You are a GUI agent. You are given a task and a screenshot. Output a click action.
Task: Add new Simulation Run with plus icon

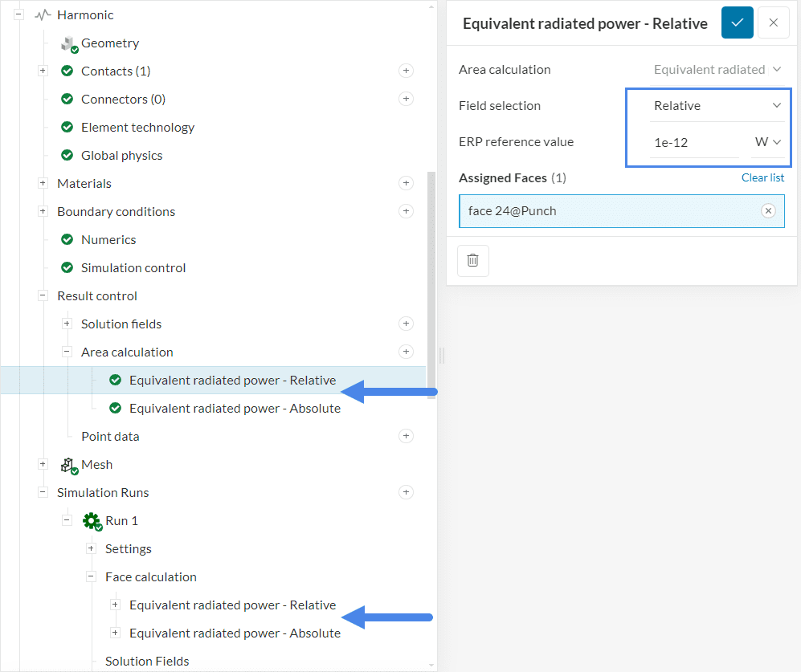point(406,492)
